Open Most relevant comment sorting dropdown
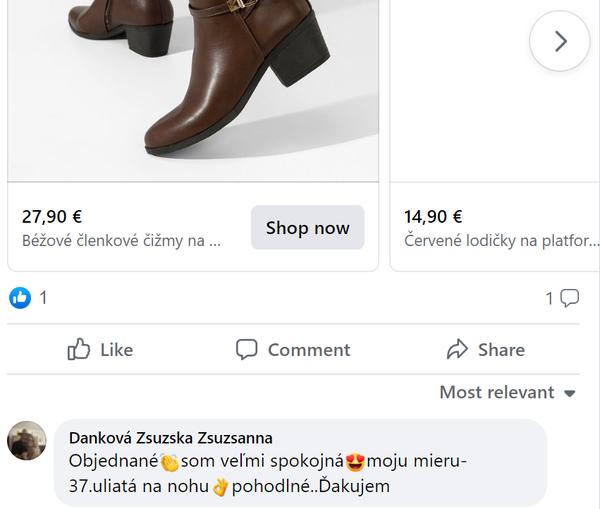This screenshot has height=509, width=600. click(x=508, y=392)
